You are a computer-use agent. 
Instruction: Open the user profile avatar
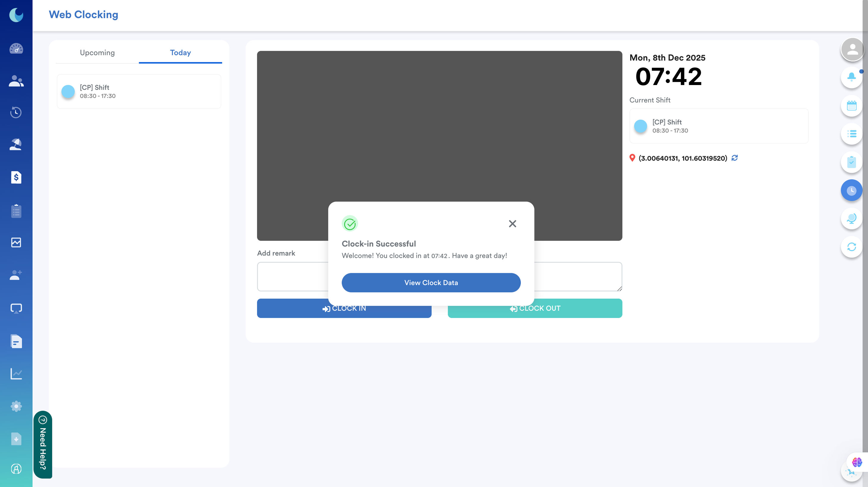pyautogui.click(x=852, y=50)
